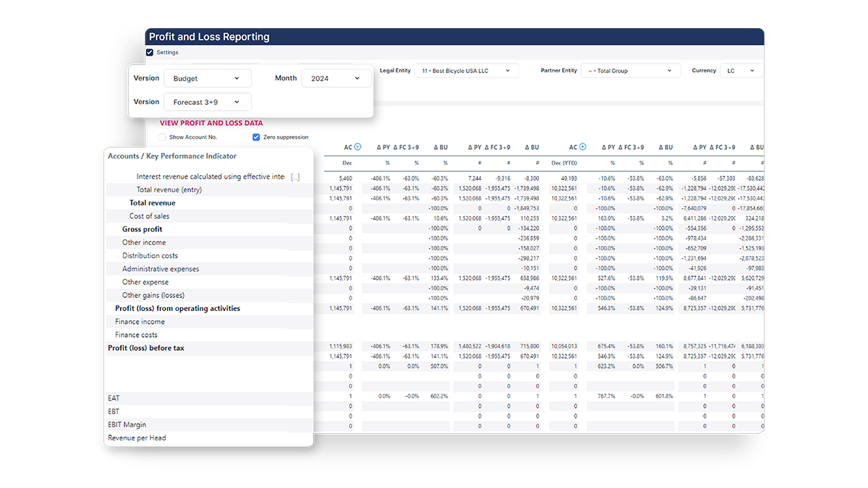Image resolution: width=868 pixels, height=488 pixels.
Task: Click the cell value 10,054,013
Action: click(564, 346)
